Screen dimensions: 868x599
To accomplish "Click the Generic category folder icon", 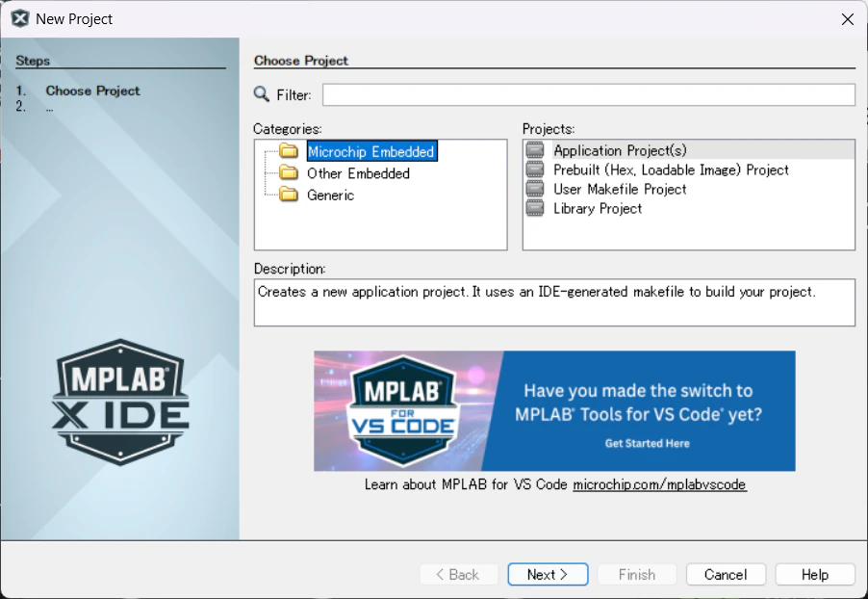I will [289, 195].
